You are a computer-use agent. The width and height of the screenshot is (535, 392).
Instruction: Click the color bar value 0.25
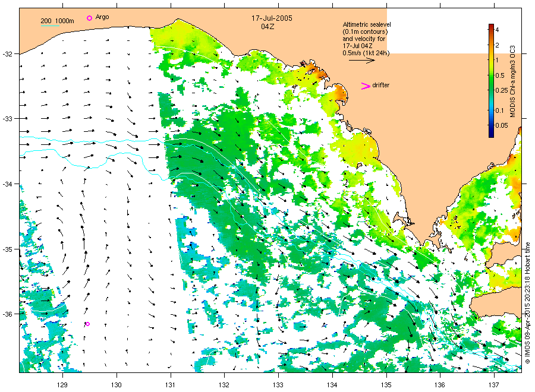pyautogui.click(x=502, y=90)
